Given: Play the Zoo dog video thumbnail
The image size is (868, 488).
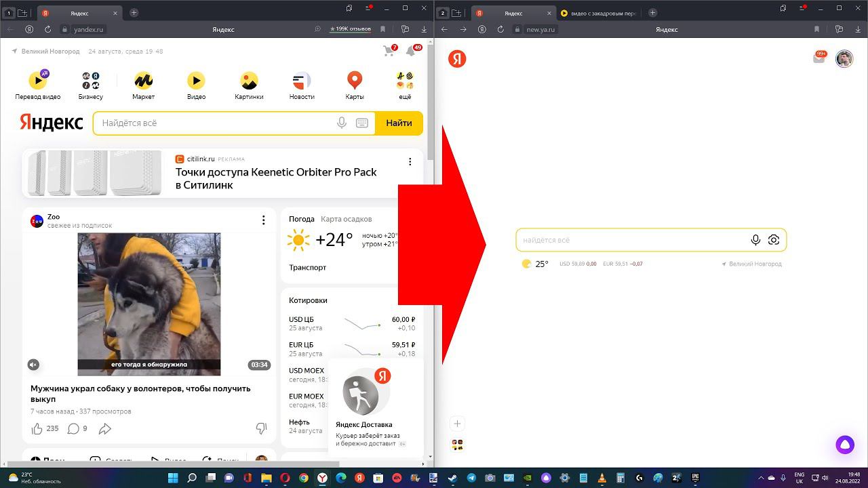Looking at the screenshot, I should click(149, 304).
